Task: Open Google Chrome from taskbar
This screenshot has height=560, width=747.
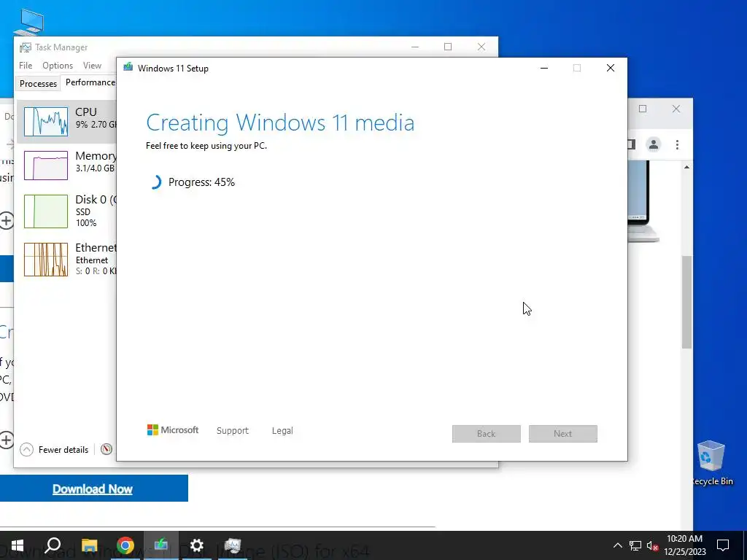Action: 125,545
